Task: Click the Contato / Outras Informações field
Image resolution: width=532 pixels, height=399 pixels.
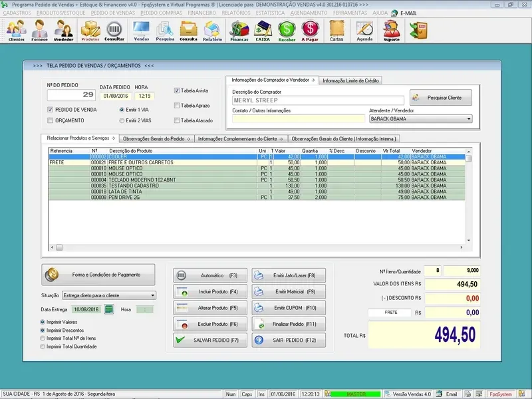Action: pyautogui.click(x=298, y=119)
